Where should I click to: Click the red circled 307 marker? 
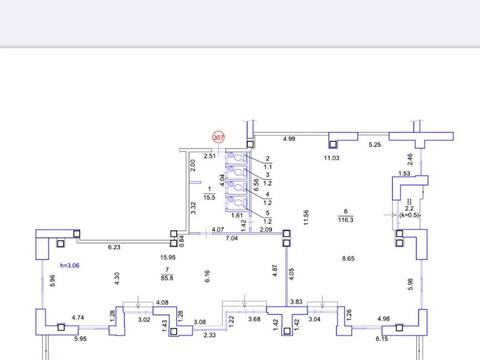218,137
